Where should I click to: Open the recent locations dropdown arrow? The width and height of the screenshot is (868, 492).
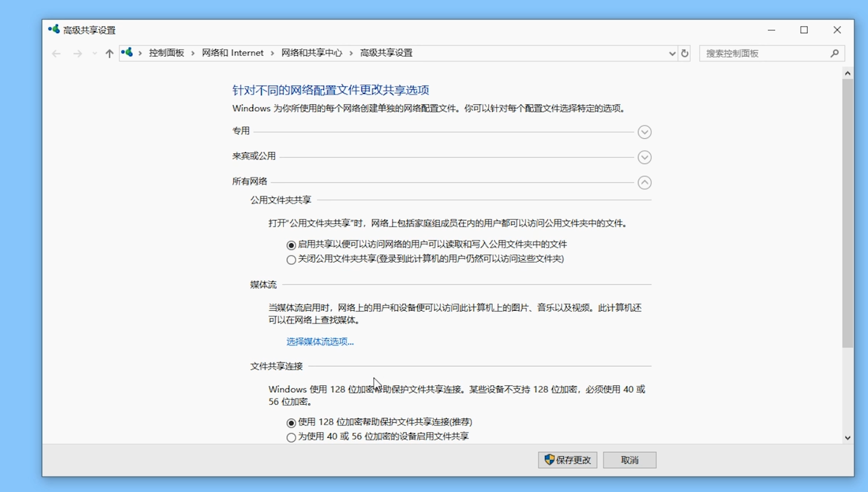click(95, 54)
